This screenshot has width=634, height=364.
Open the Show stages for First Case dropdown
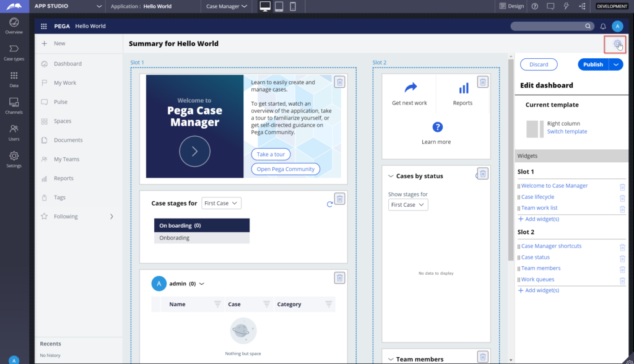408,205
